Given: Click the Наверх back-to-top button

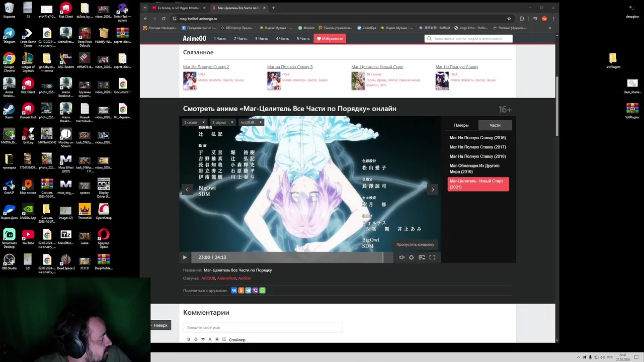Looking at the screenshot, I should tap(161, 325).
